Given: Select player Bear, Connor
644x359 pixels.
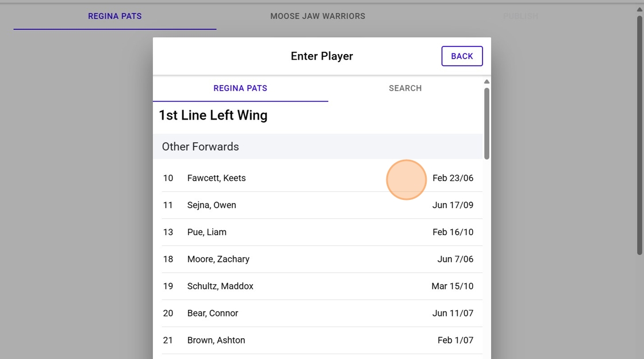Looking at the screenshot, I should click(213, 313).
